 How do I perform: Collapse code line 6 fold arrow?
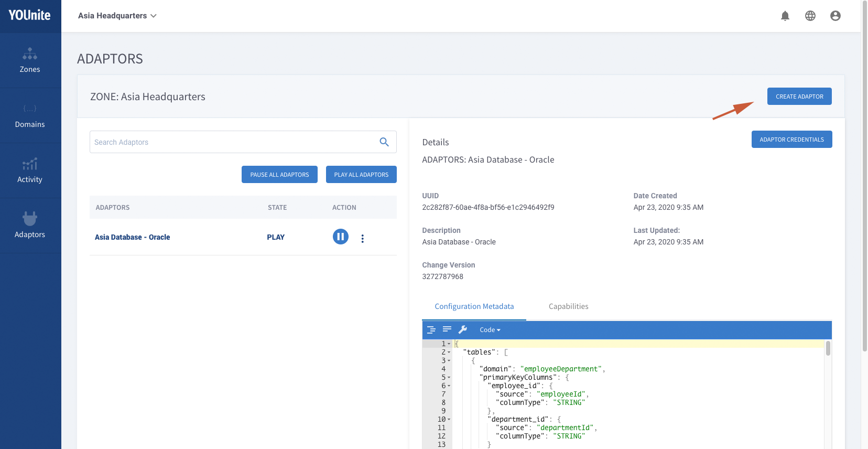pyautogui.click(x=449, y=386)
